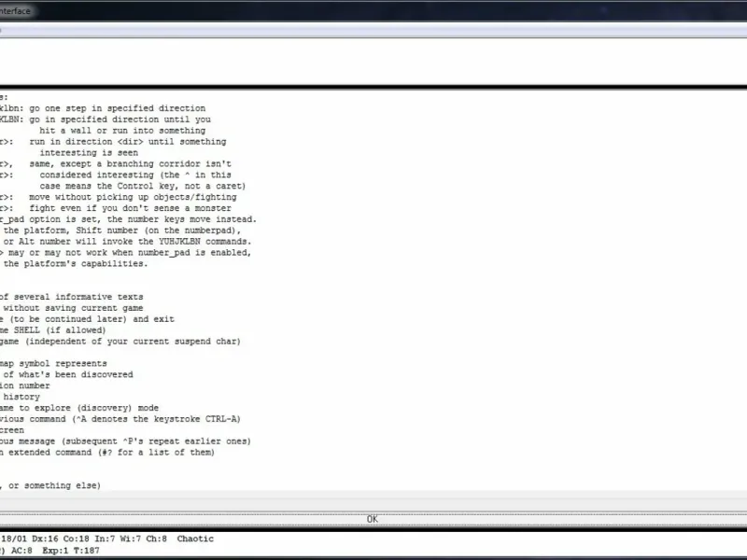Click the 'AC:8' value in status line

tap(21, 551)
